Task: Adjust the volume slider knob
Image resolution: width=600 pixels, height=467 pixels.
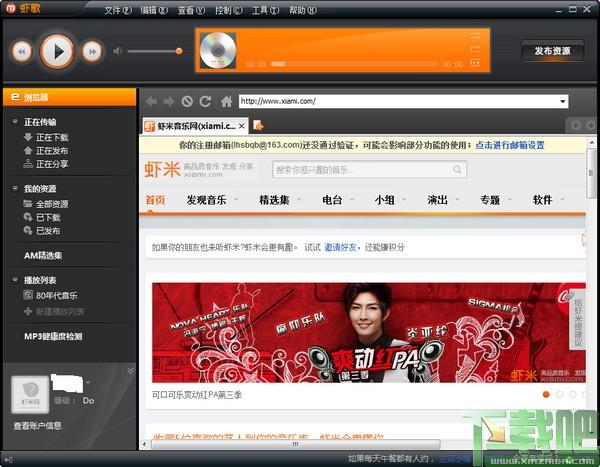Action: pyautogui.click(x=179, y=51)
